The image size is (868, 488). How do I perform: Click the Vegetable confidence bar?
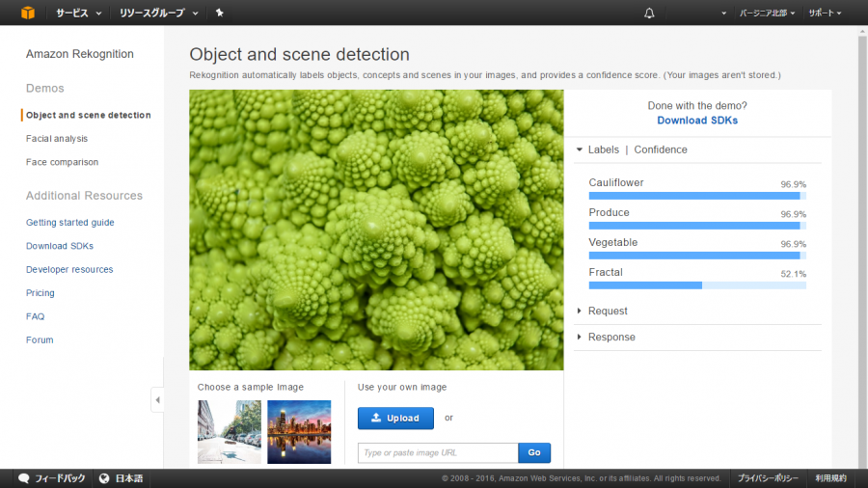pyautogui.click(x=697, y=256)
